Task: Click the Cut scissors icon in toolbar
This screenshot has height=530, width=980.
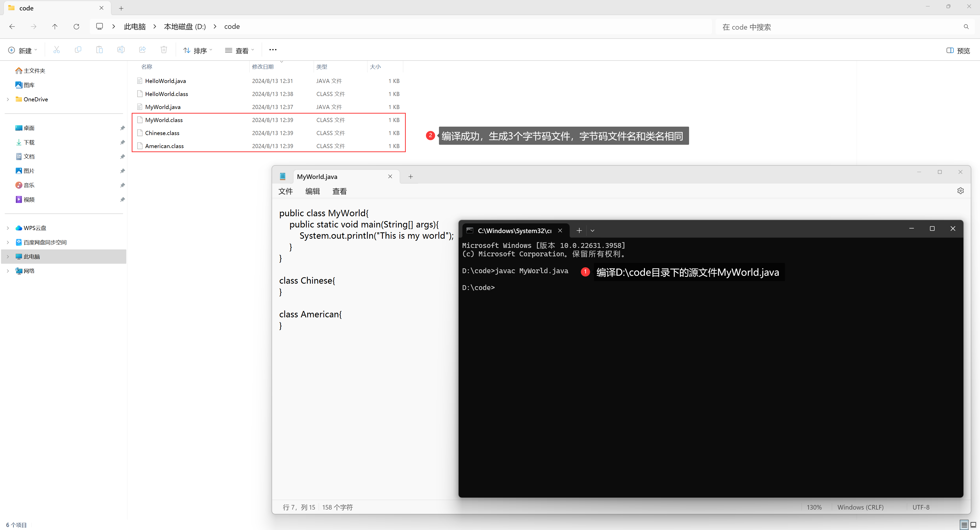Action: 57,50
